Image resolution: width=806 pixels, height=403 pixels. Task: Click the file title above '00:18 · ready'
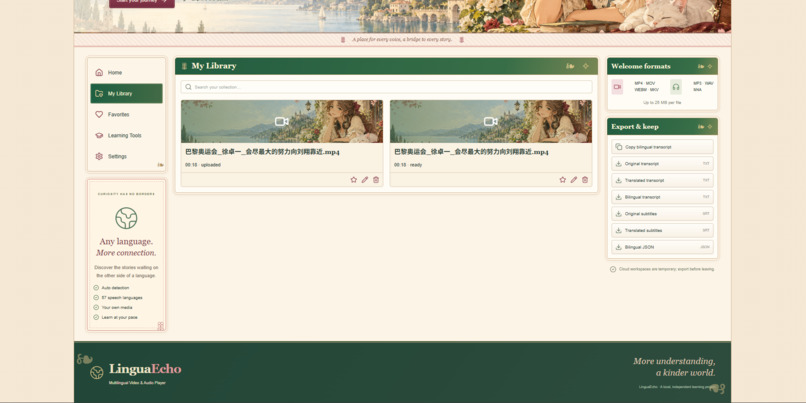(x=471, y=152)
